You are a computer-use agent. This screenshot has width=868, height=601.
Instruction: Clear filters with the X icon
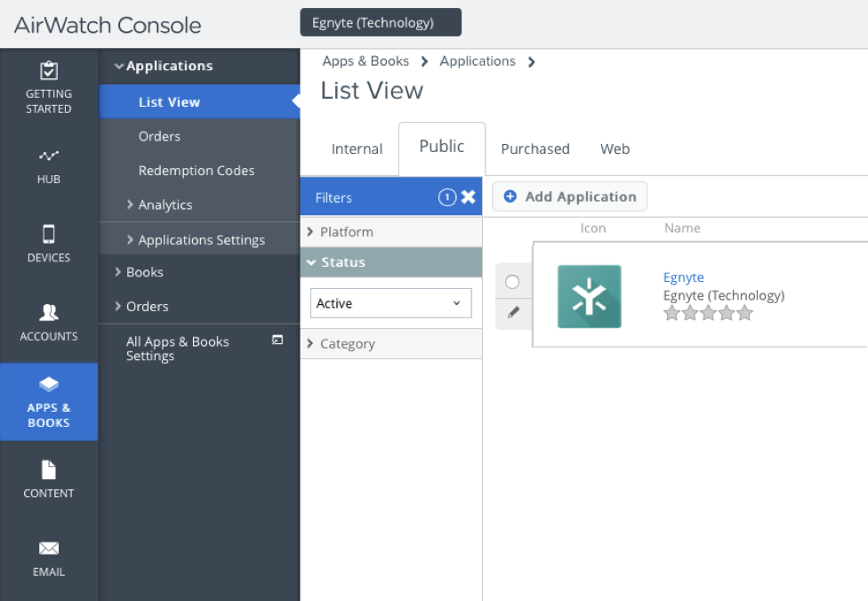[469, 197]
